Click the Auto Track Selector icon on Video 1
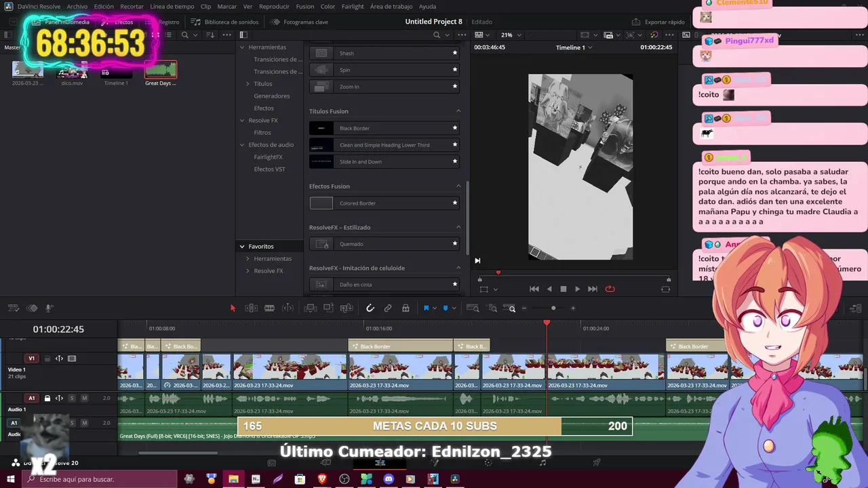This screenshot has height=488, width=868. tap(59, 359)
